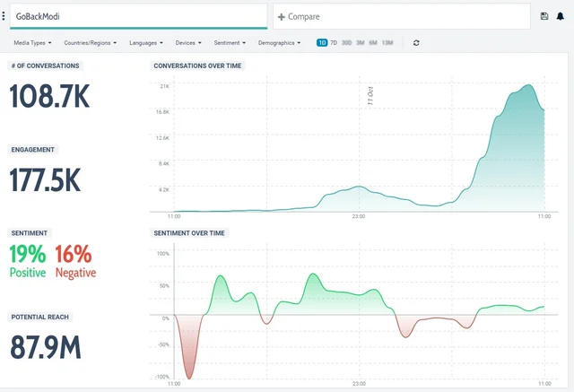The height and width of the screenshot is (392, 574).
Task: Open the Sentiment filter dropdown
Action: click(x=230, y=43)
